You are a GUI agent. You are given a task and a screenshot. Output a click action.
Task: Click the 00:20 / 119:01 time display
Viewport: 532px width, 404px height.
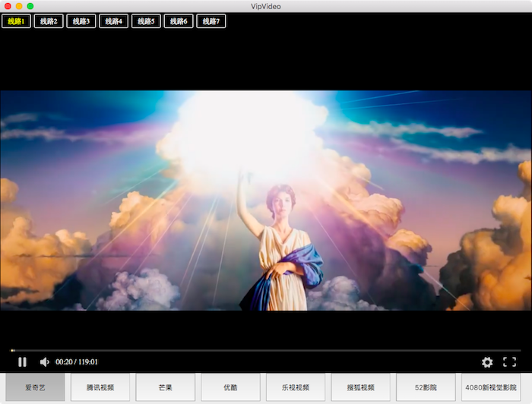pos(77,362)
